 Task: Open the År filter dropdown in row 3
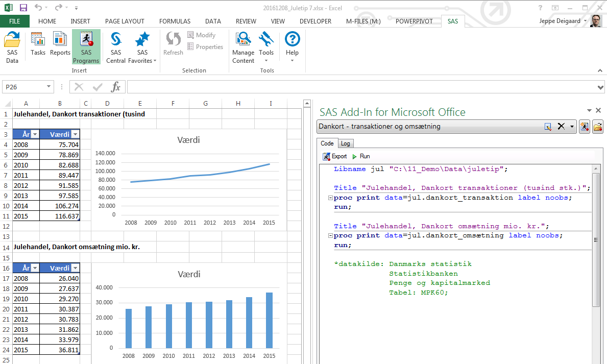(35, 134)
